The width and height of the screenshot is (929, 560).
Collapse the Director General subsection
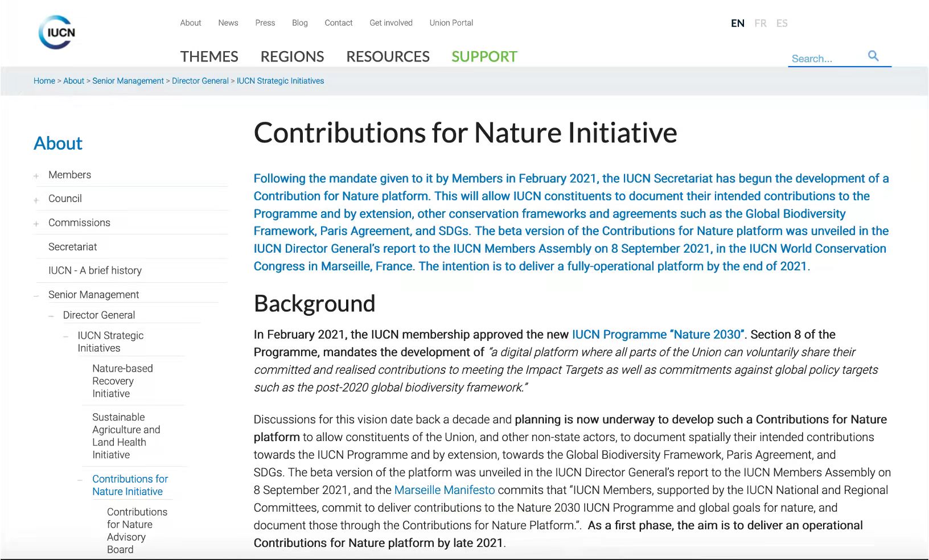point(51,316)
